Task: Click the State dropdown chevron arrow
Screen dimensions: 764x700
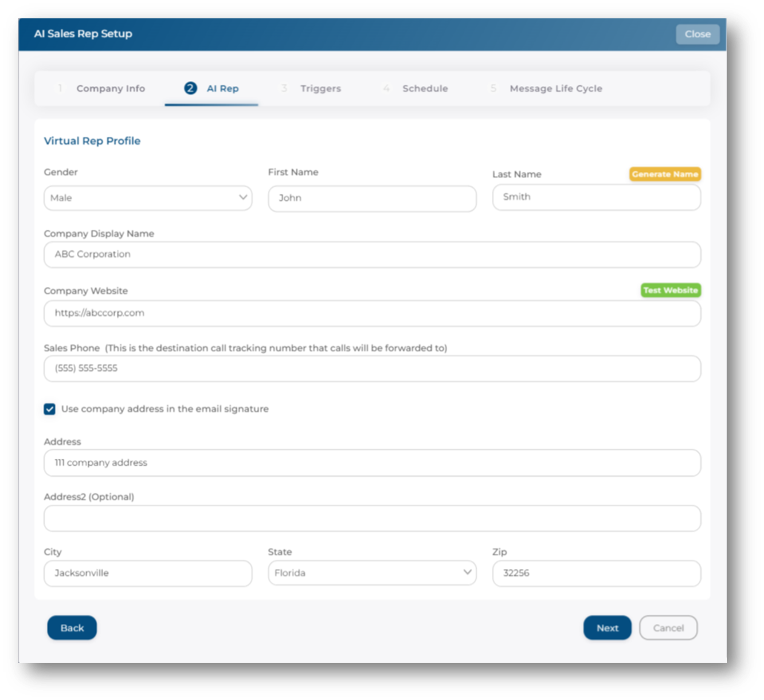Action: [467, 572]
